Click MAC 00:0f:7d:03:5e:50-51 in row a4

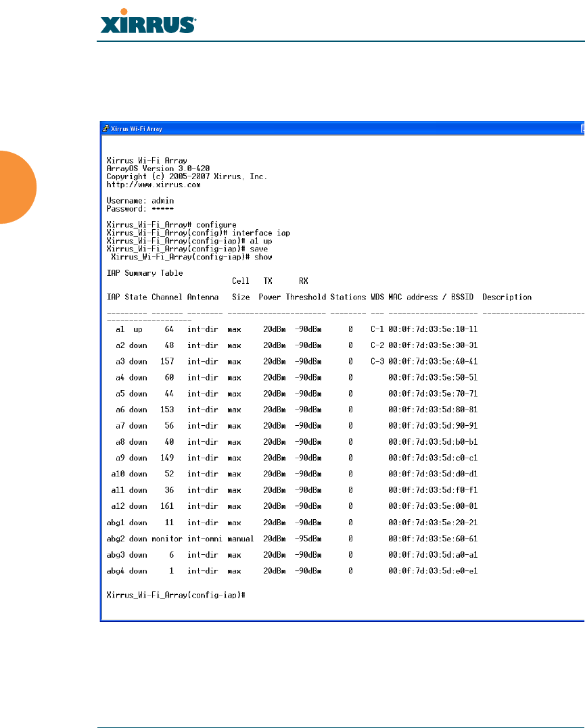[433, 377]
